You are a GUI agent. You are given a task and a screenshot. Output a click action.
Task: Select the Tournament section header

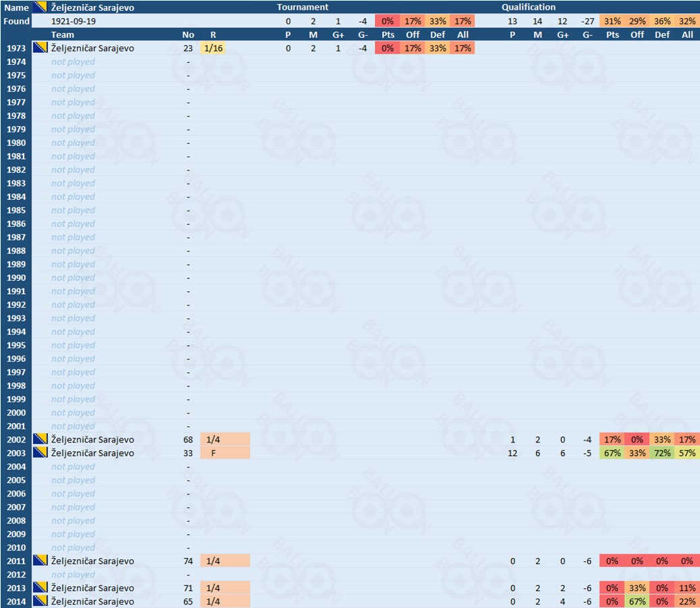[x=303, y=7]
